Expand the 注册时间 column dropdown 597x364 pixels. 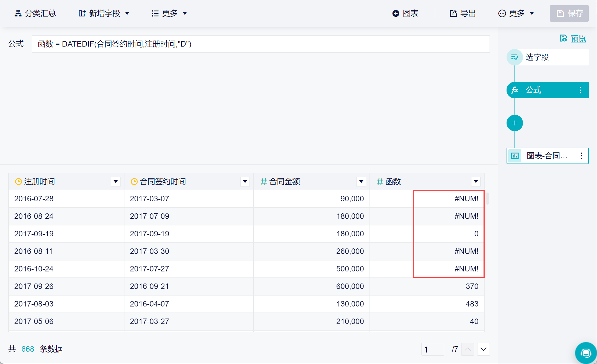[116, 182]
